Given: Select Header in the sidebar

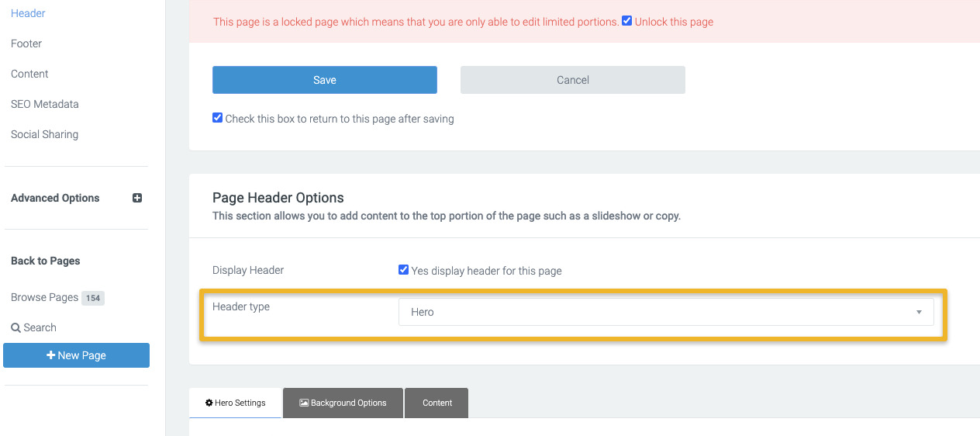Looking at the screenshot, I should pyautogui.click(x=28, y=13).
